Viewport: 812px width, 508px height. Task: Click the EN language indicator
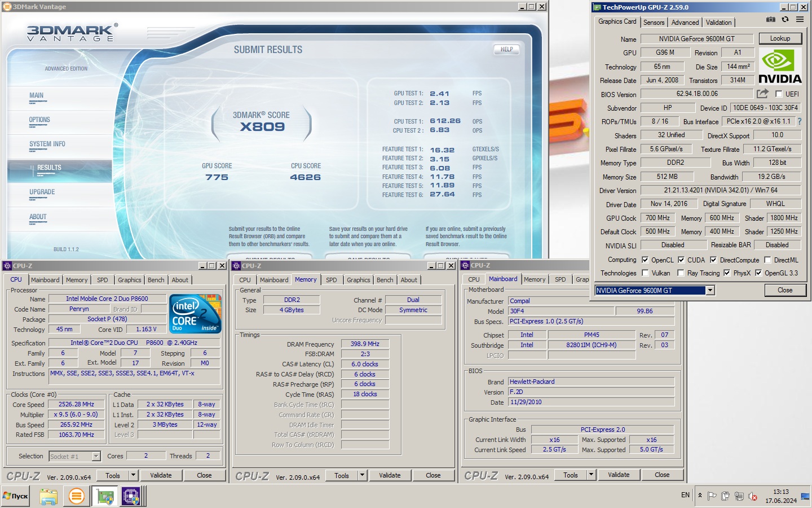pos(685,495)
